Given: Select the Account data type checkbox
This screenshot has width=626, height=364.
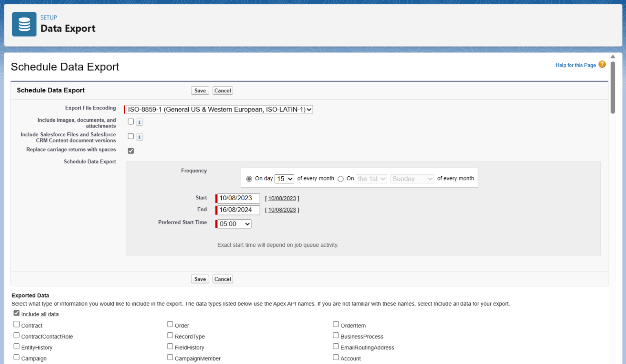Looking at the screenshot, I should [x=336, y=357].
